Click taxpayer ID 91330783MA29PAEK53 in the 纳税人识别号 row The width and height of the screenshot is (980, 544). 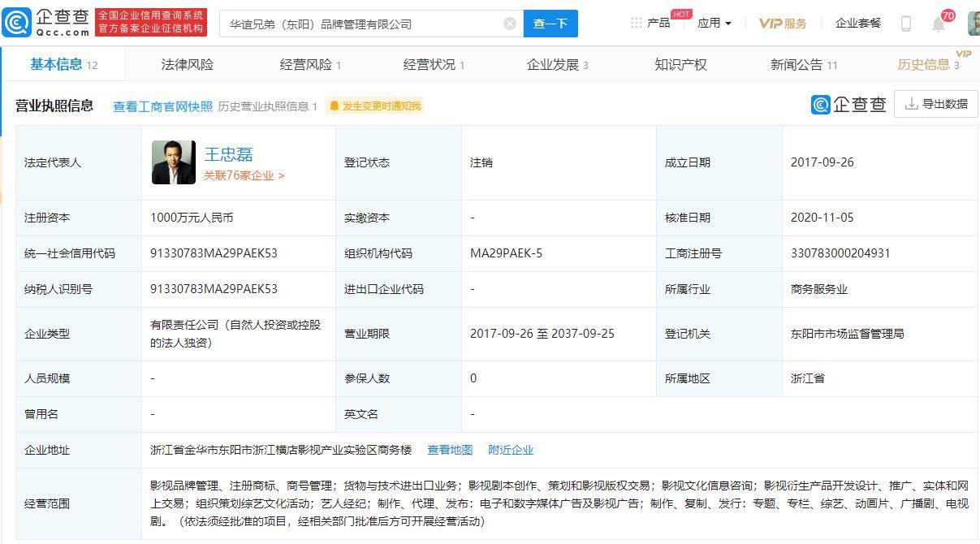214,289
